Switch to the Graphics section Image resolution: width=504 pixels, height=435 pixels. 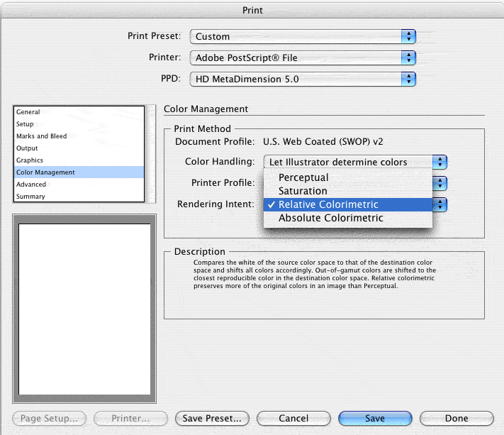coord(79,160)
